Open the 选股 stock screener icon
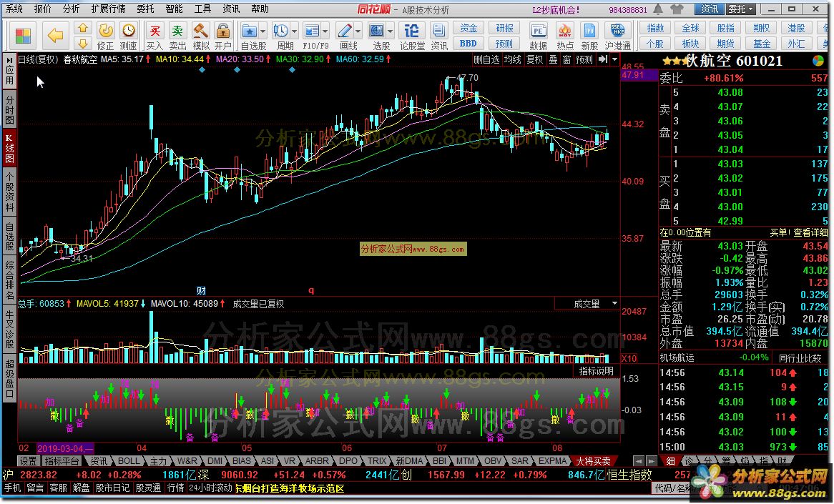Viewport: 834px width, 504px height. click(376, 31)
